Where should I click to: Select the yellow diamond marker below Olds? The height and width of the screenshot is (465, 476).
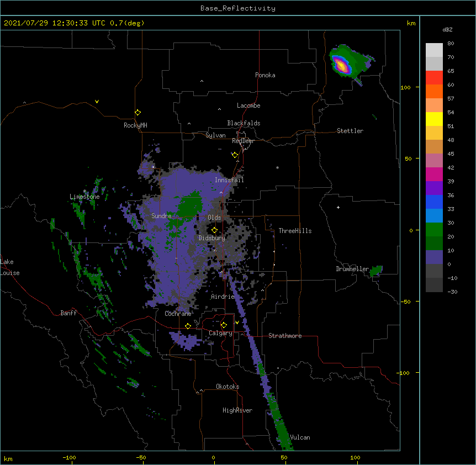(x=214, y=230)
